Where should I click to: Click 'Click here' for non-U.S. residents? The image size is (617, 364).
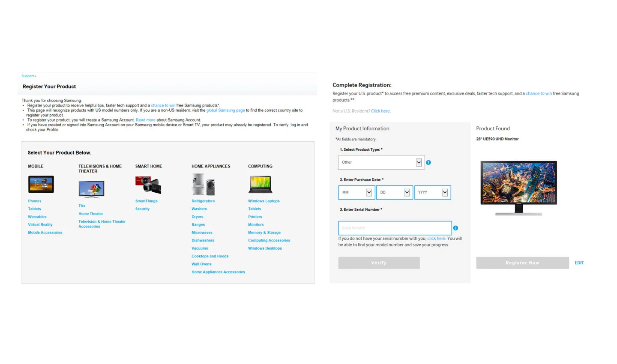380,111
